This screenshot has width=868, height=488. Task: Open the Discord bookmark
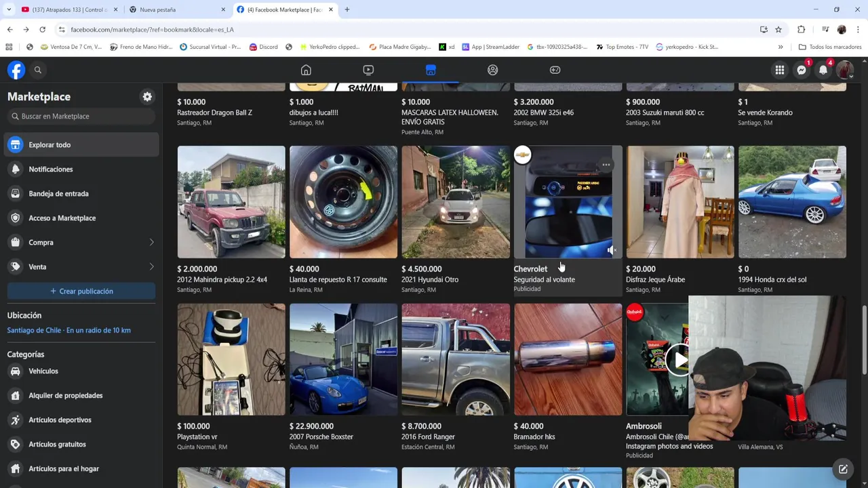click(x=263, y=47)
